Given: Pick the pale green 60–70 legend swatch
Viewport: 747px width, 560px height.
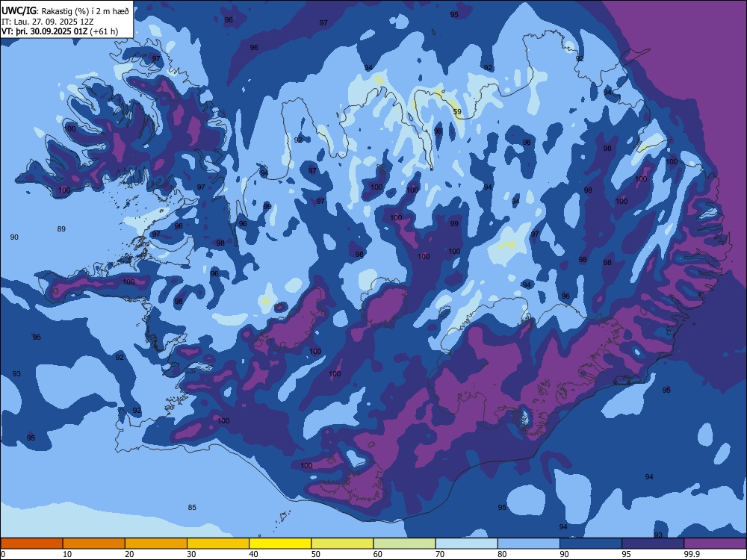Looking at the screenshot, I should (404, 544).
